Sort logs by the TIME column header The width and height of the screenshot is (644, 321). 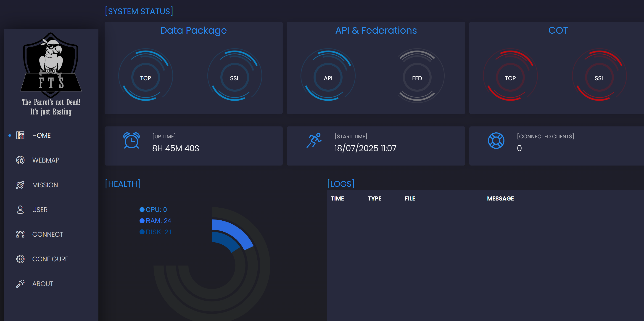(x=337, y=198)
